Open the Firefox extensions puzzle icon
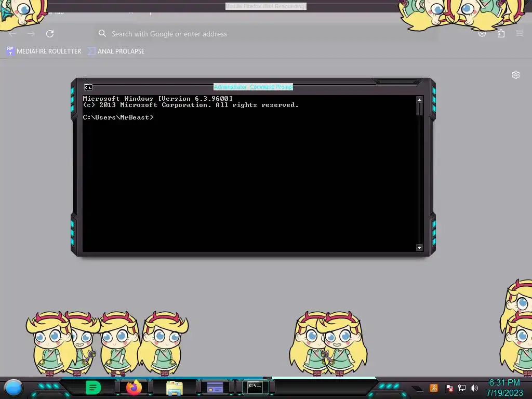Screen dimensions: 532x399 click(501, 33)
